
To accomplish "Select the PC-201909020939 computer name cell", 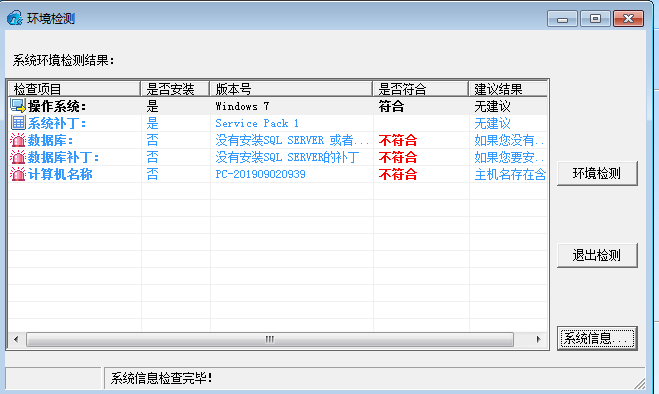I will coord(260,174).
